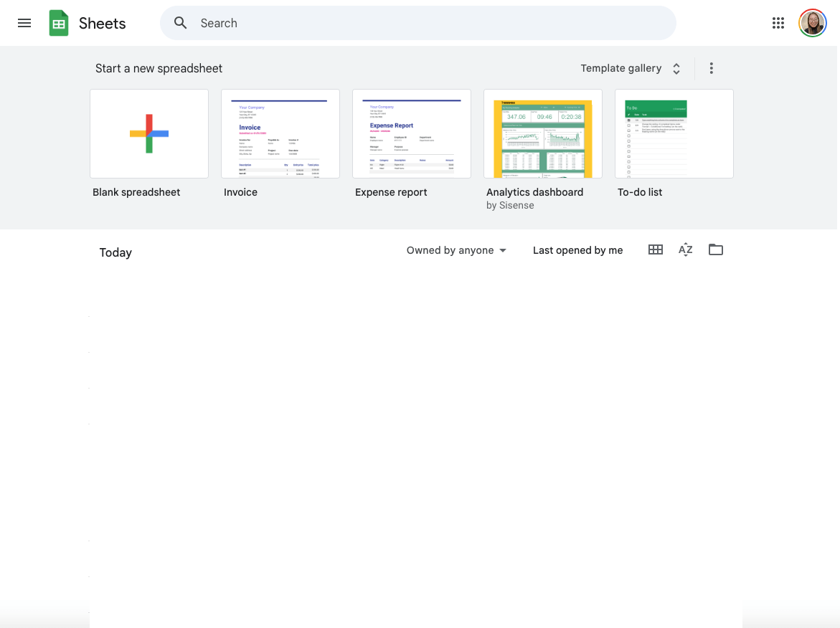Click the Last opened by me column header

tap(577, 250)
